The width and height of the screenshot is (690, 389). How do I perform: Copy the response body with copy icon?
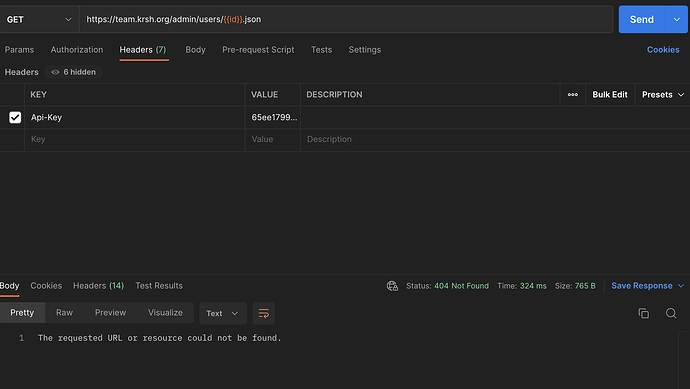(x=643, y=313)
